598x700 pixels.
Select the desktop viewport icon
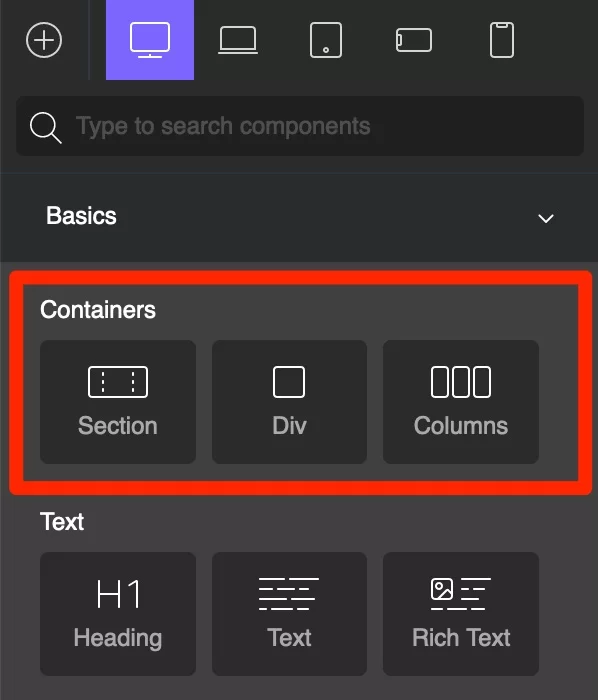click(150, 40)
